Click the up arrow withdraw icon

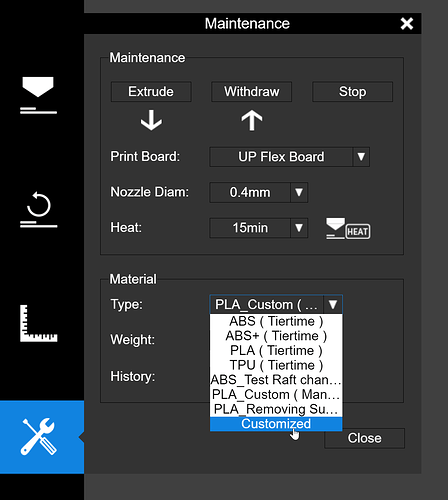(252, 120)
